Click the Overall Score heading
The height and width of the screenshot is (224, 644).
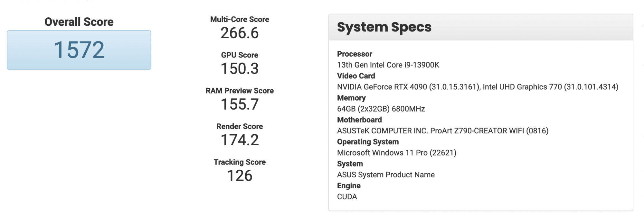(x=79, y=22)
